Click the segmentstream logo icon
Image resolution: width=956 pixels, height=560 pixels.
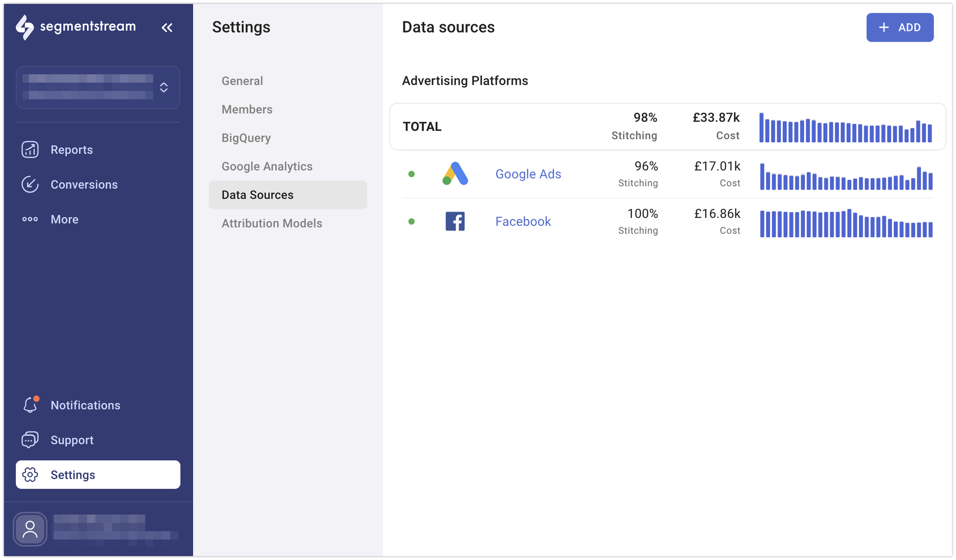click(26, 27)
